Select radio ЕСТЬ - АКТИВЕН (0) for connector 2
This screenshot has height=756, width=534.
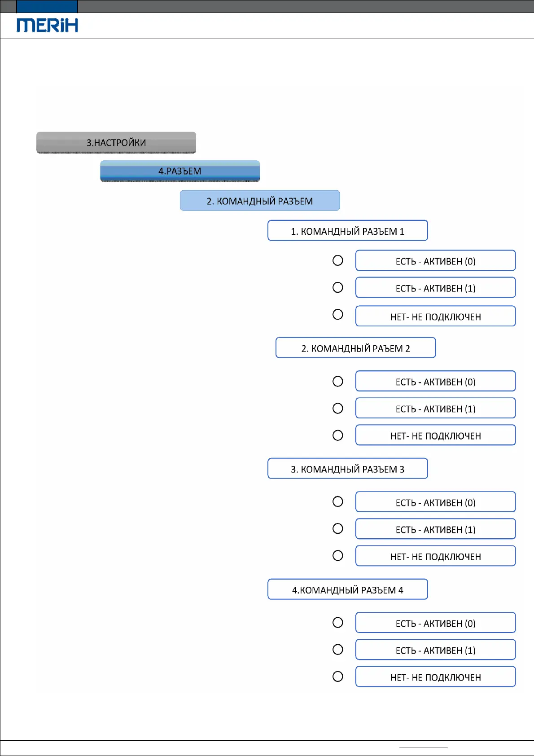click(338, 381)
